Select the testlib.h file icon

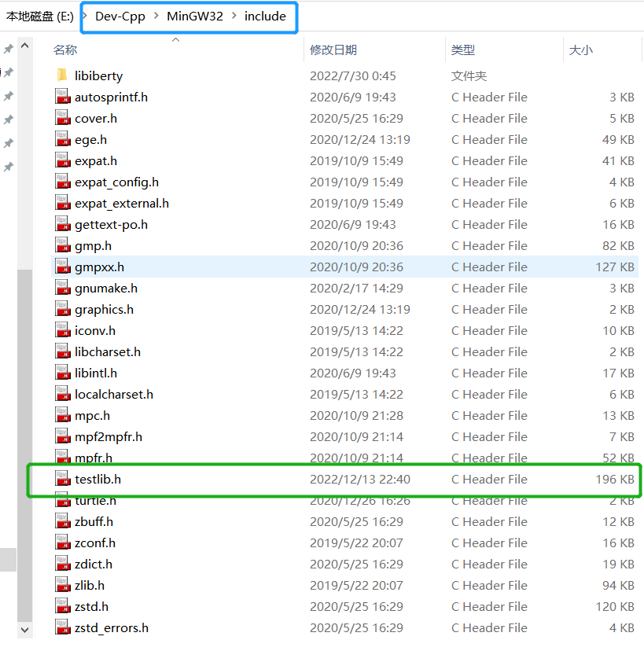pos(62,479)
